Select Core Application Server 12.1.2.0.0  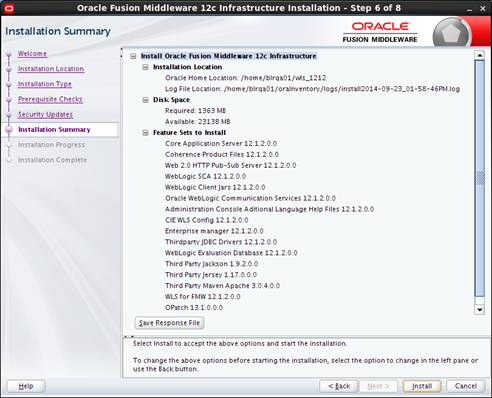click(221, 144)
